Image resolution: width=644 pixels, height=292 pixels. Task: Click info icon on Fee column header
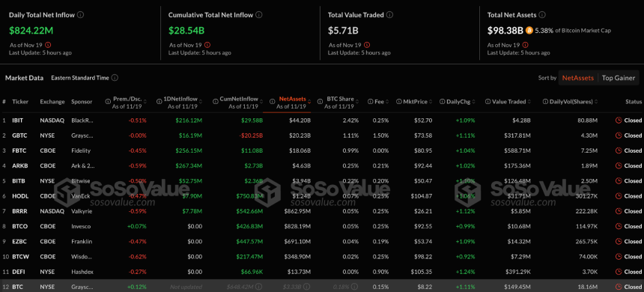(x=371, y=101)
